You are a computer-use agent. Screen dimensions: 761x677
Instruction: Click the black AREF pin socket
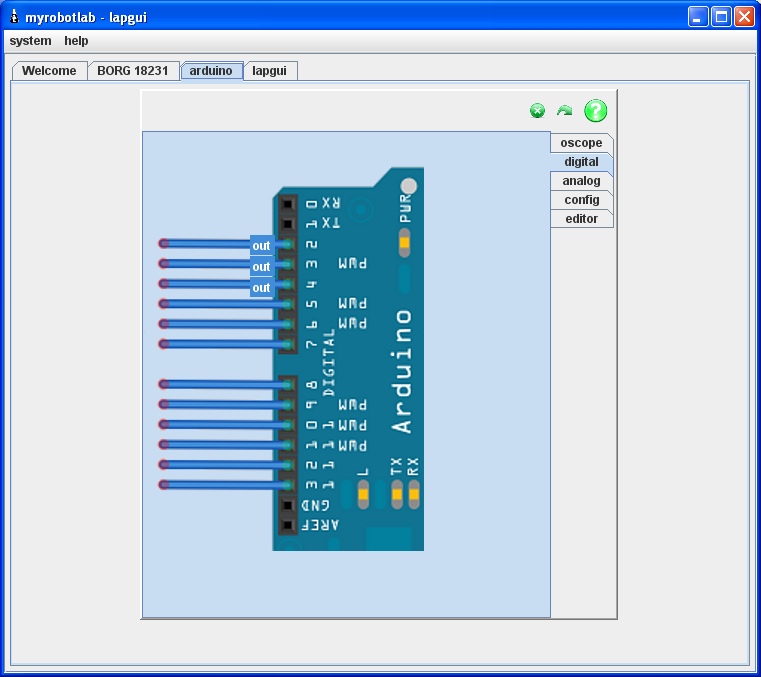288,525
